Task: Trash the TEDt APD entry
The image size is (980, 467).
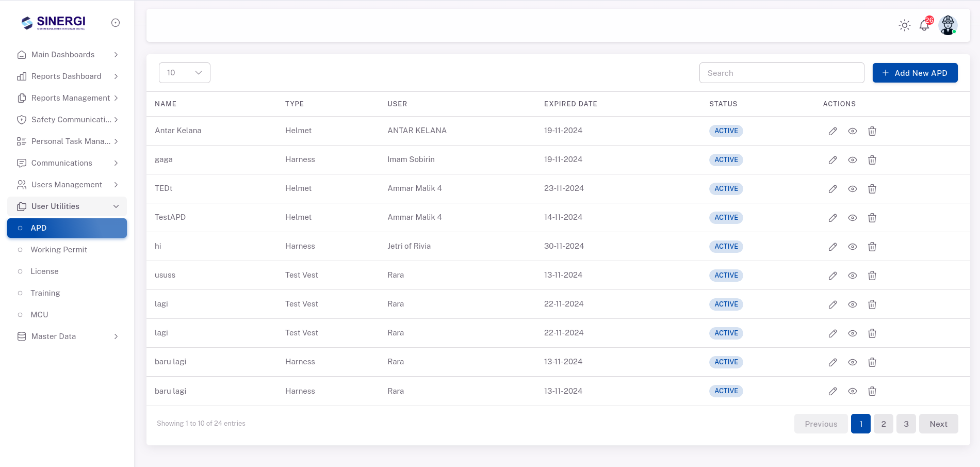Action: pyautogui.click(x=872, y=189)
